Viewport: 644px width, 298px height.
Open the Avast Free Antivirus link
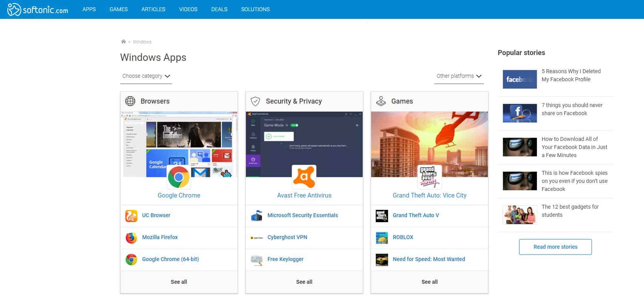pyautogui.click(x=304, y=195)
